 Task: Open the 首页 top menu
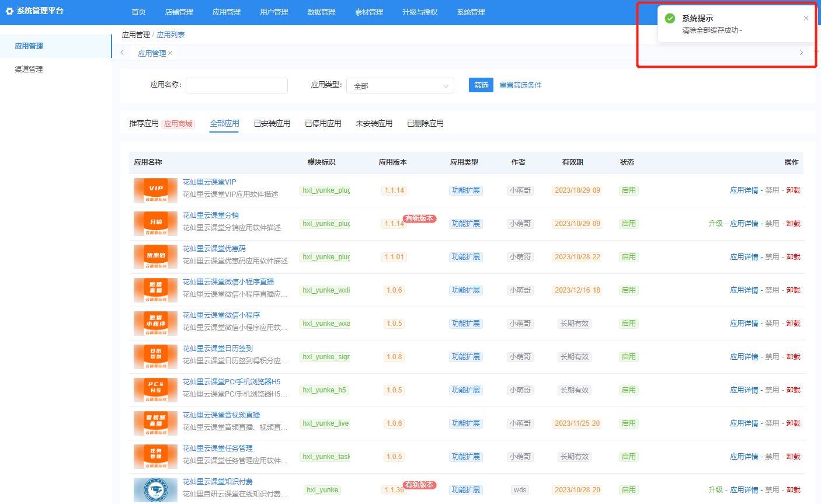coord(138,12)
